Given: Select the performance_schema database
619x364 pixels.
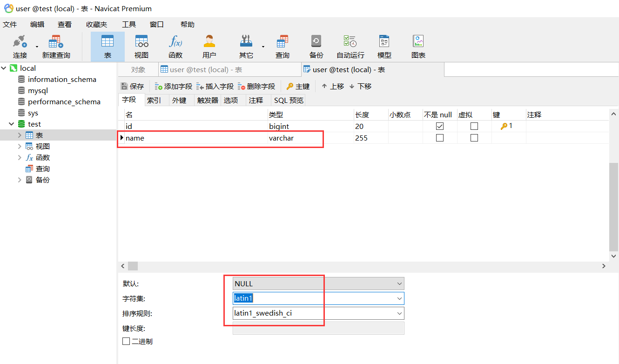Looking at the screenshot, I should [x=64, y=102].
